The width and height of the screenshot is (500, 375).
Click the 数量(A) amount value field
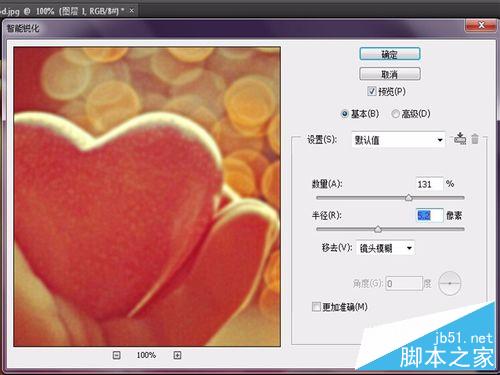[x=429, y=184]
